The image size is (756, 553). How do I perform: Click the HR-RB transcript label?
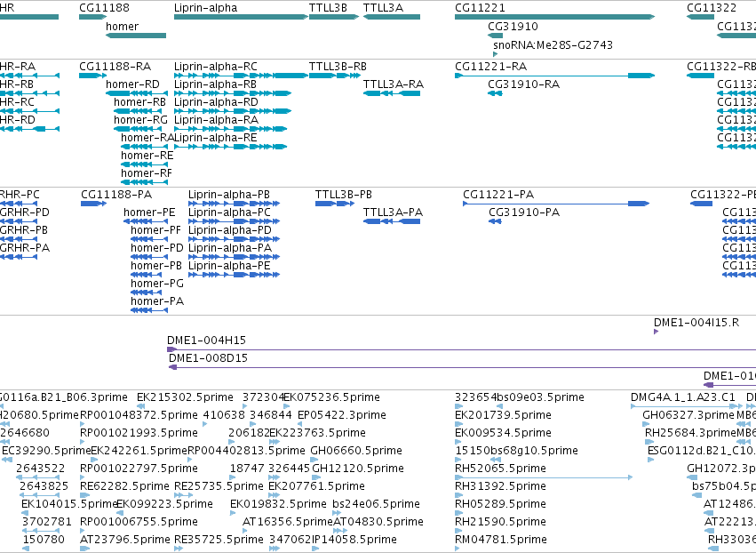click(17, 84)
